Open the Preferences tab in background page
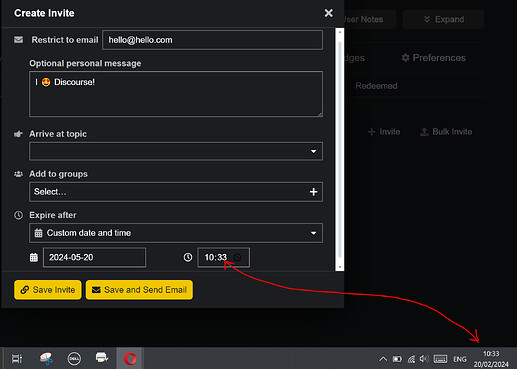Screen dimensions: 517x369 (433, 58)
